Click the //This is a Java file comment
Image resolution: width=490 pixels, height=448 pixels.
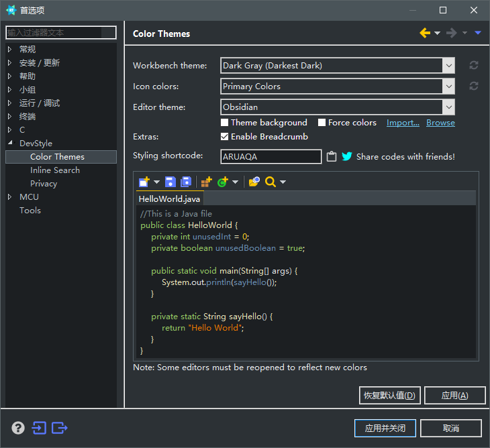pyautogui.click(x=176, y=214)
